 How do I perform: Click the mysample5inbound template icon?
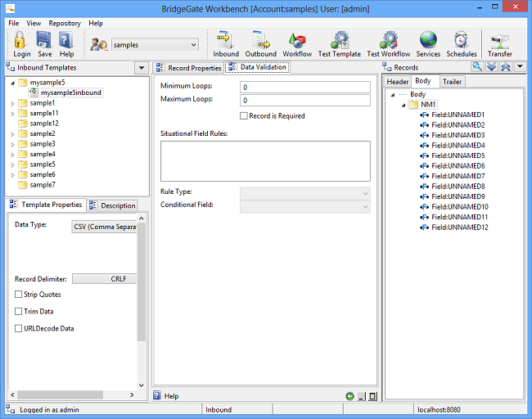pyautogui.click(x=33, y=92)
